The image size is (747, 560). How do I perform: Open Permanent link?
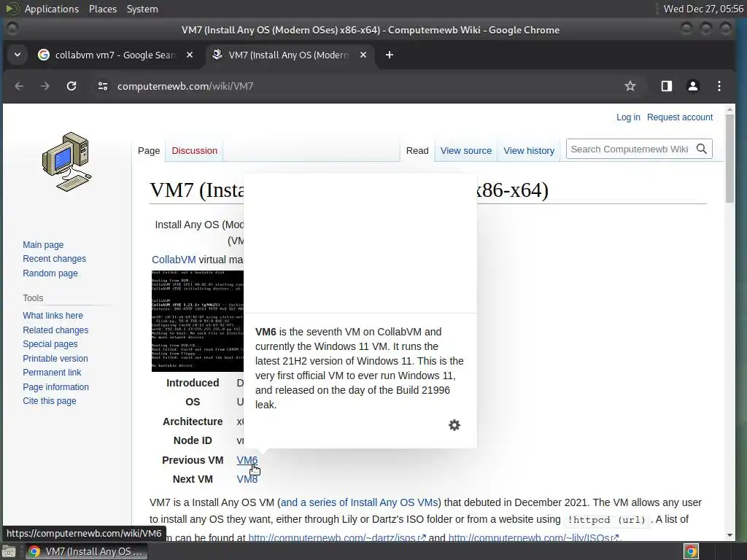coord(52,373)
